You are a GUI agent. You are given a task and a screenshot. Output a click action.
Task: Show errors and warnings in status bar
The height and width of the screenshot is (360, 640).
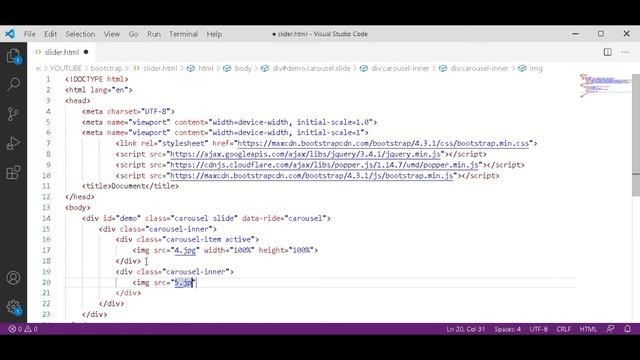(x=23, y=329)
